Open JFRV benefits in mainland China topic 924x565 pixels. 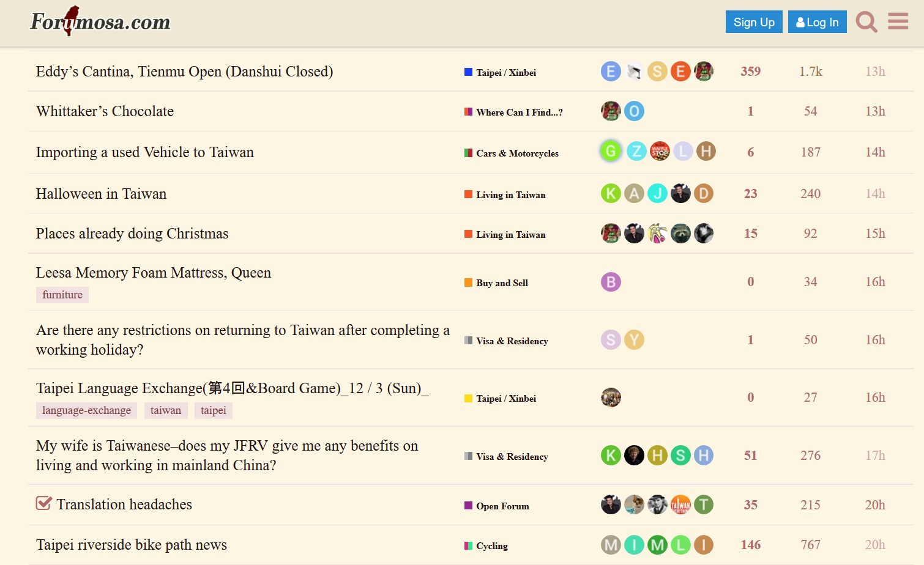click(227, 456)
